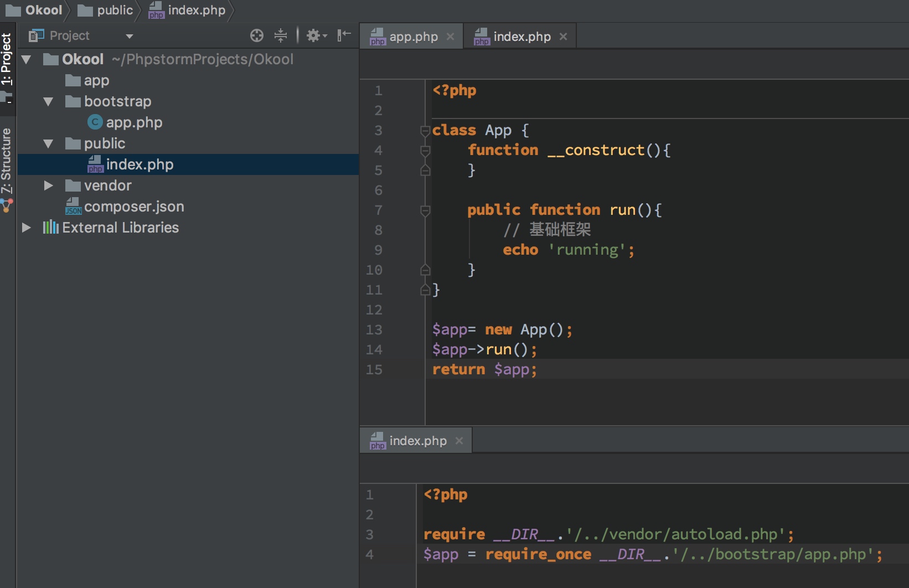Click the Project panel view icon
The image size is (909, 588).
36,35
